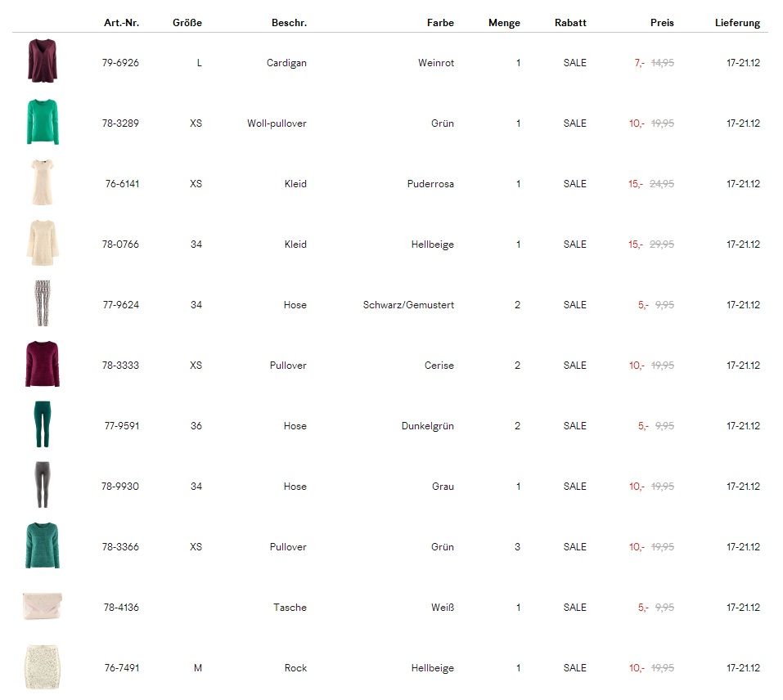Image resolution: width=783 pixels, height=700 pixels.
Task: Click the grey Hose thumbnail
Action: [x=42, y=486]
